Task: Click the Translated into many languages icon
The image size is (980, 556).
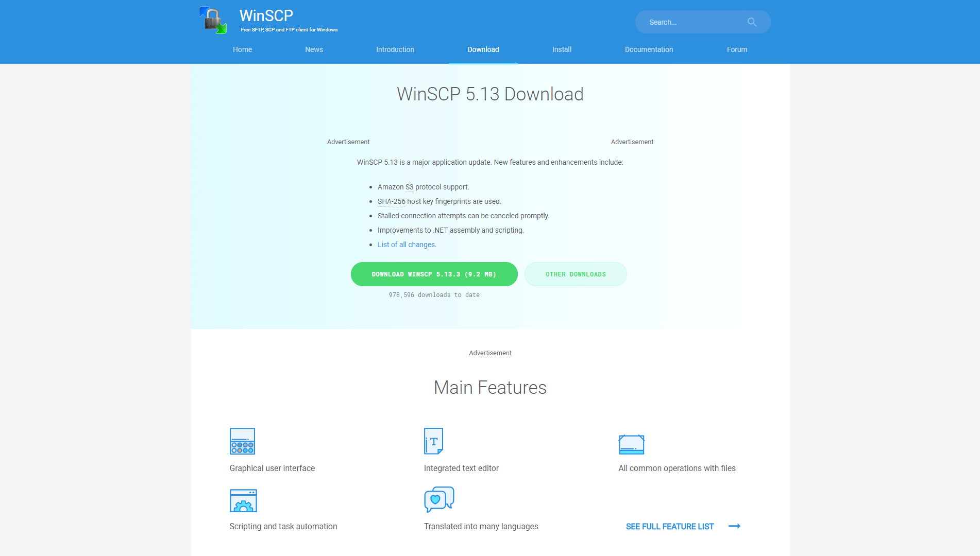Action: pos(439,499)
